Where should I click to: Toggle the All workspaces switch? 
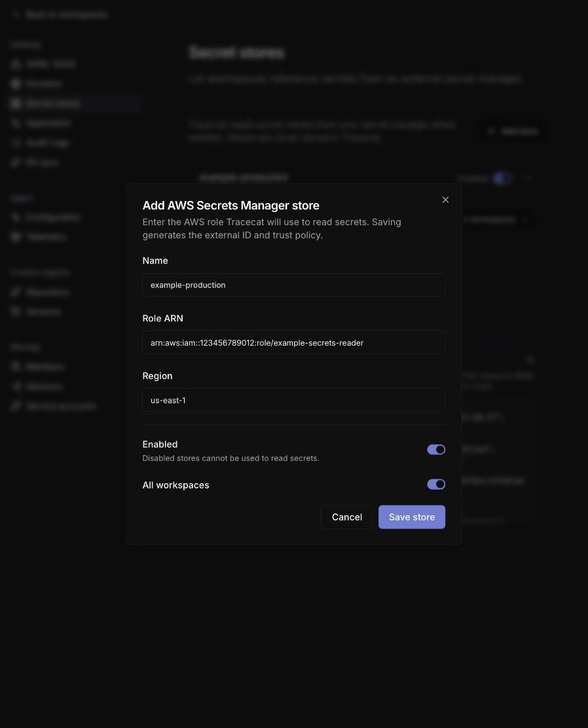(435, 484)
